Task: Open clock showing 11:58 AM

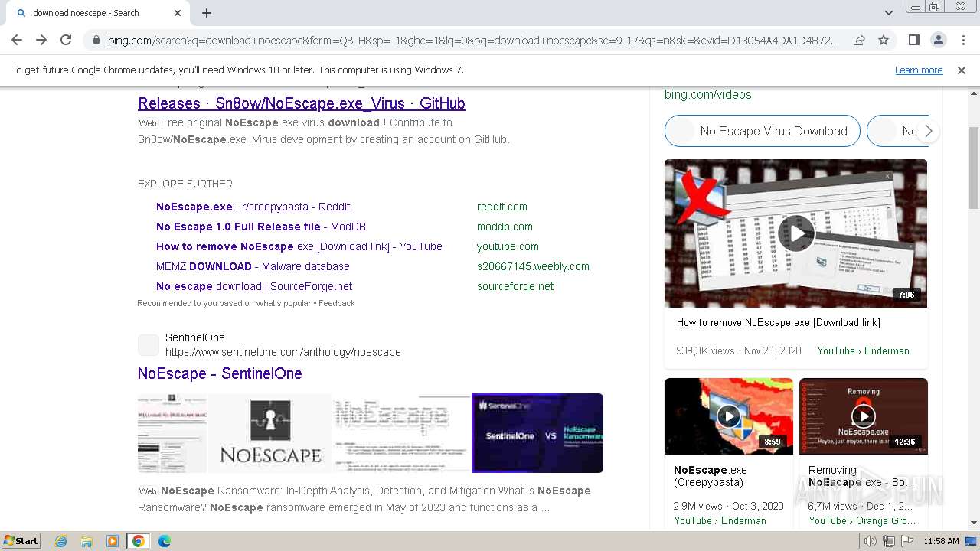Action: [x=941, y=541]
